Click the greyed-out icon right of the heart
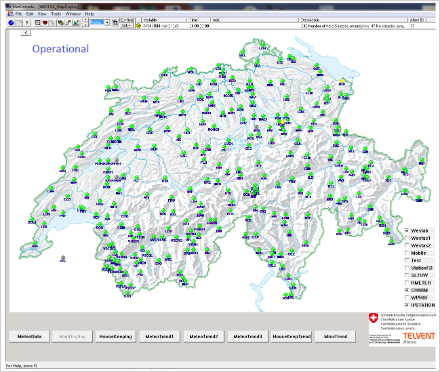This screenshot has width=440, height=372. 52,23
